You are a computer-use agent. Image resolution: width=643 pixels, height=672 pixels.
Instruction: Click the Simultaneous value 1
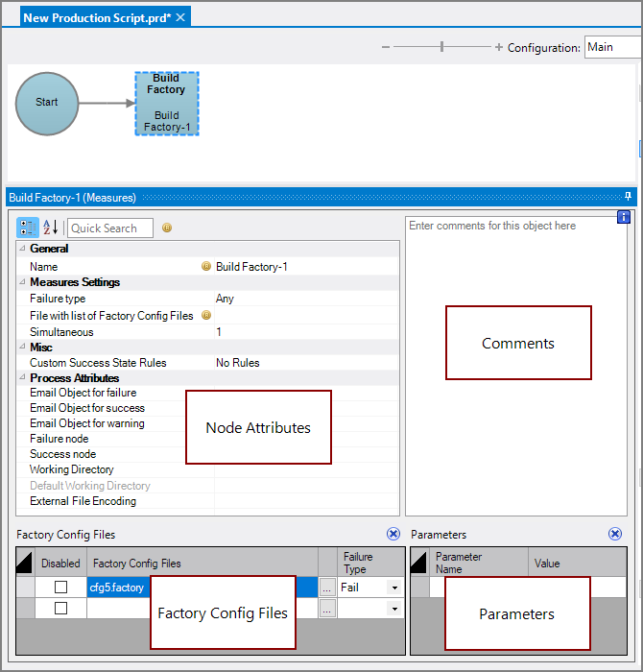pyautogui.click(x=306, y=332)
